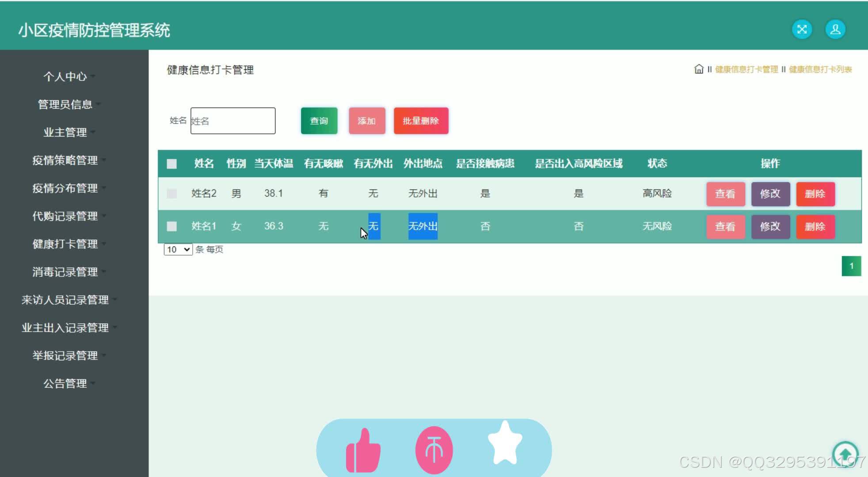Click the fullscreen toggle icon in the header
The height and width of the screenshot is (477, 868).
(x=802, y=30)
